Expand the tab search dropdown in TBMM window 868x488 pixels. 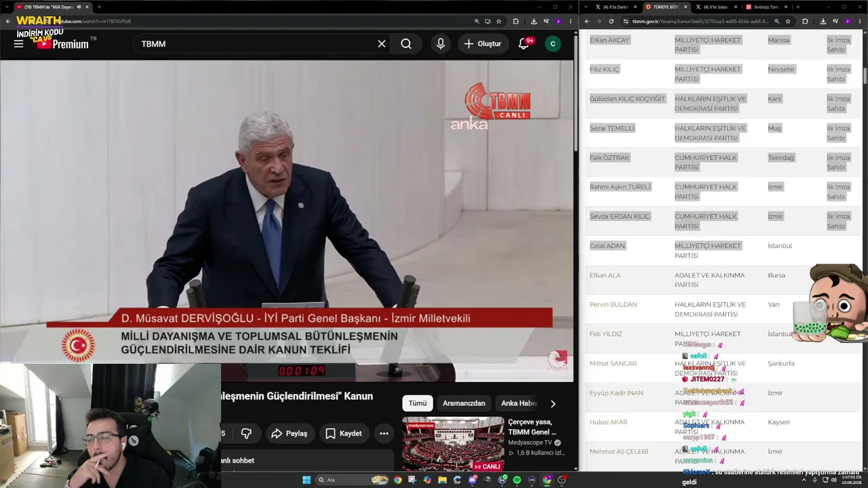tap(585, 7)
